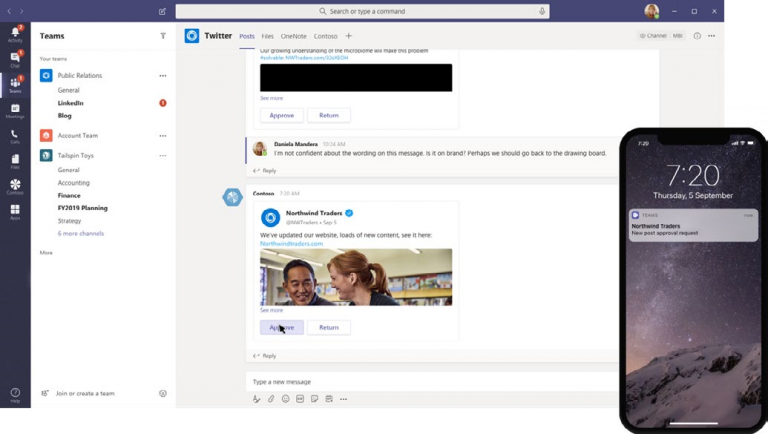Open Chat from the left rail
This screenshot has width=768, height=434.
[14, 59]
